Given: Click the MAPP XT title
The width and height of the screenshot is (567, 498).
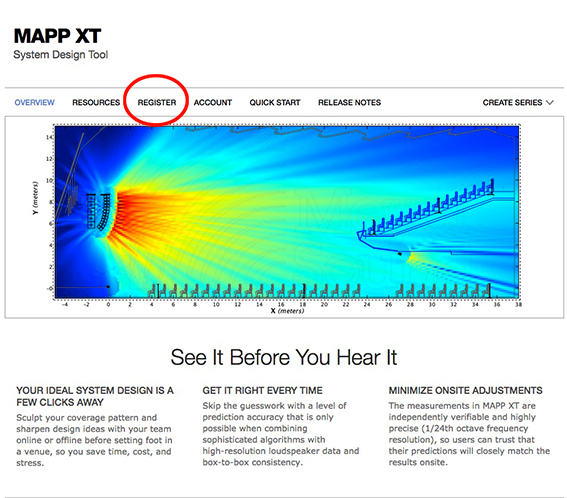Looking at the screenshot, I should point(57,36).
